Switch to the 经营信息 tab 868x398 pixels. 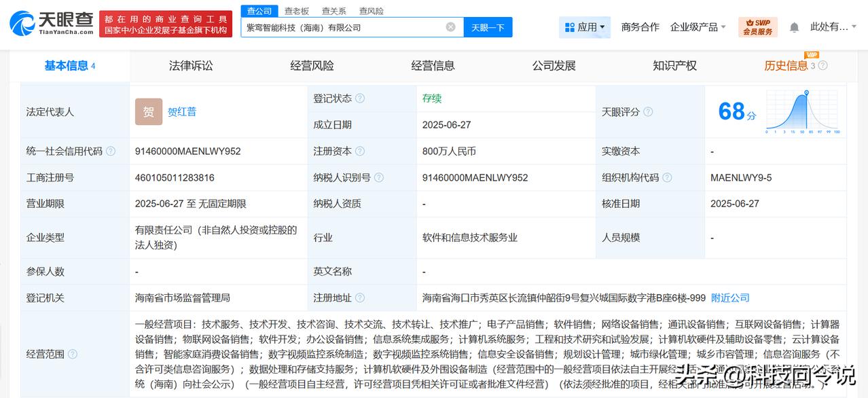point(433,66)
